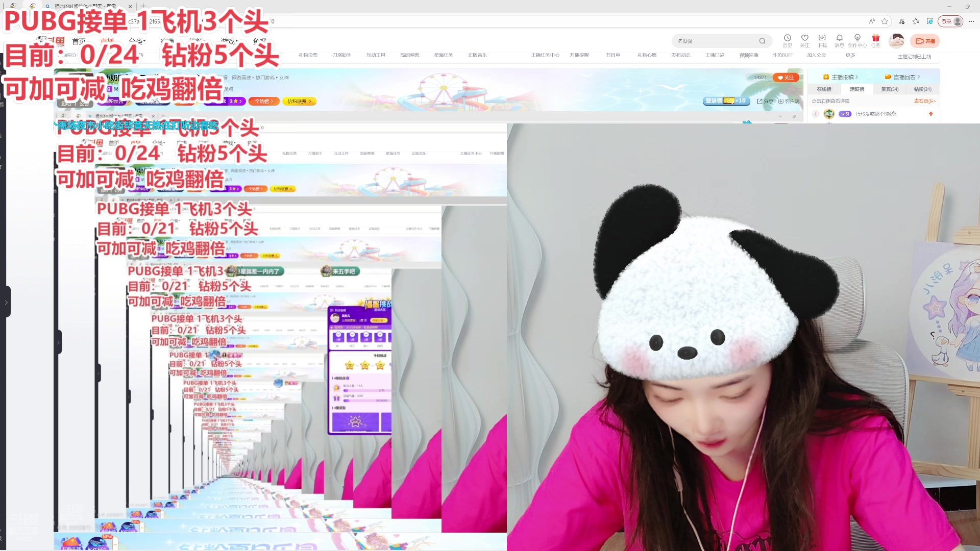Open the 任务 gift box icon
Viewport: 980px width, 551px height.
coord(876,38)
